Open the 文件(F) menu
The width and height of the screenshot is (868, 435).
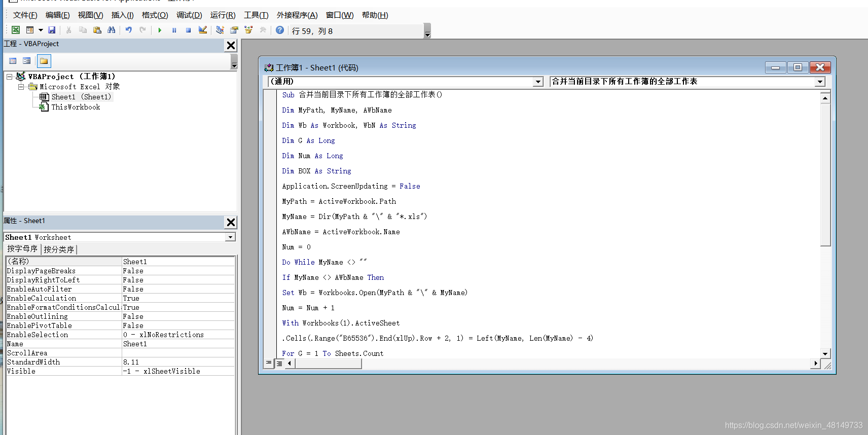25,15
